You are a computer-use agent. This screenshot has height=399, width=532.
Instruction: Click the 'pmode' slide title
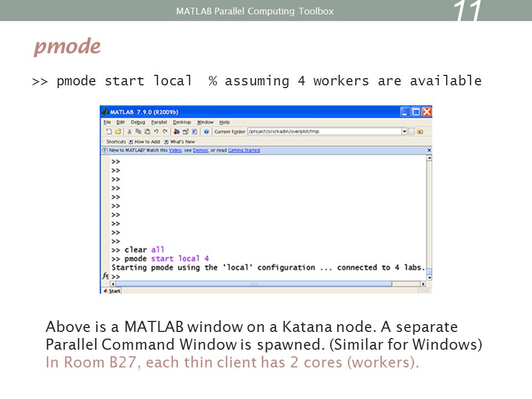coord(67,46)
